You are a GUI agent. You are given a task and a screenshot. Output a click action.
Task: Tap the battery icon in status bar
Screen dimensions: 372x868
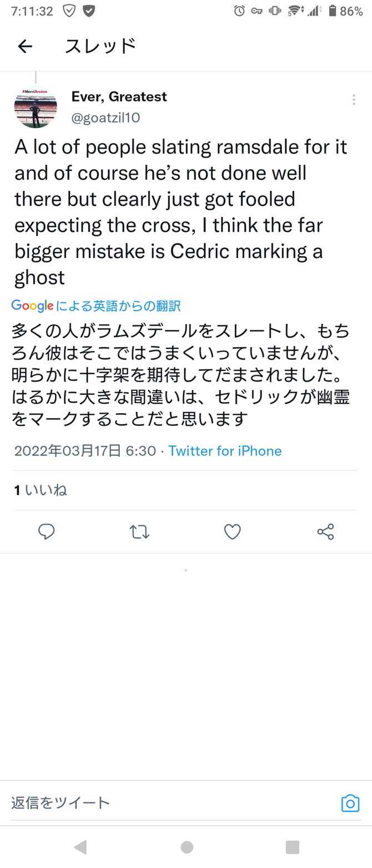[332, 11]
